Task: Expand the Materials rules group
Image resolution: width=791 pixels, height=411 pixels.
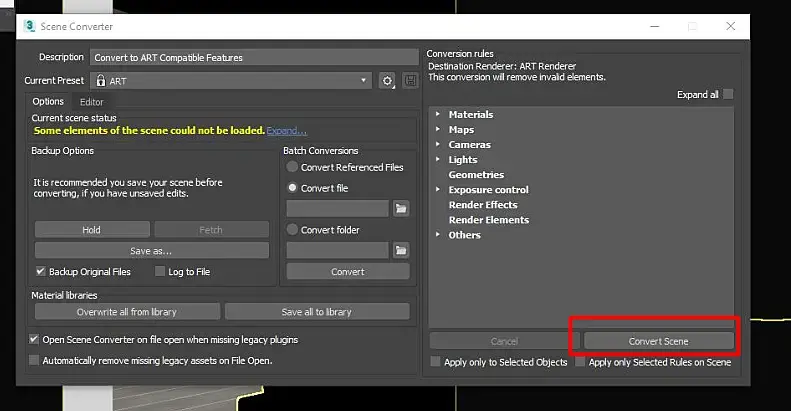Action: (x=437, y=114)
